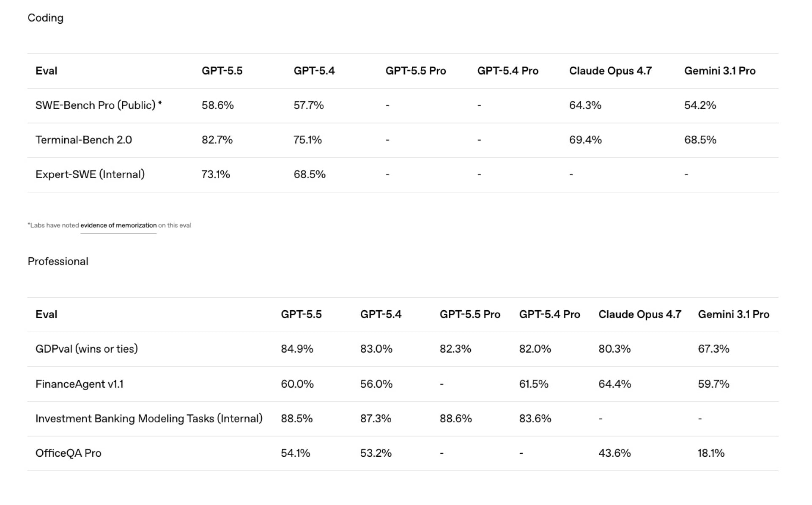Viewport: 812px width, 505px height.
Task: Click the Professional section heading
Action: 58,261
